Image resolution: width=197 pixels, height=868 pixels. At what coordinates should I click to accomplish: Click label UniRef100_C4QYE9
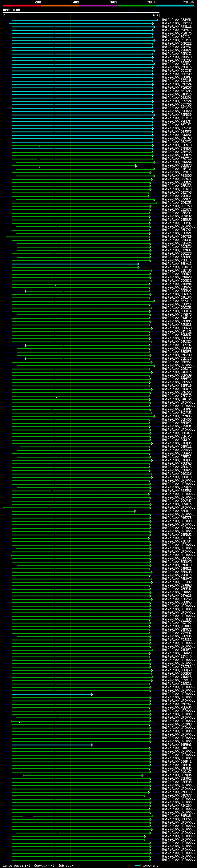[x=176, y=236]
